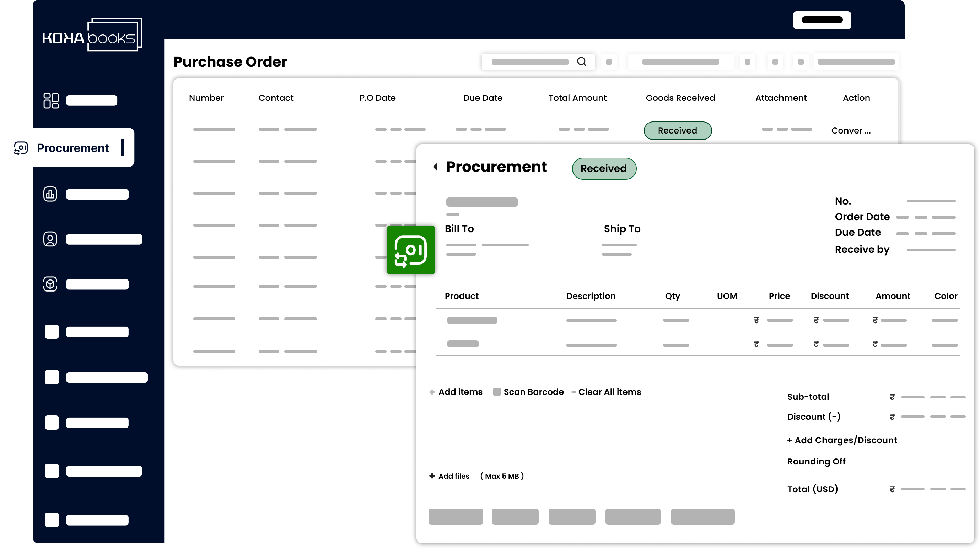The width and height of the screenshot is (980, 549).
Task: Toggle the Scan Barcode checkbox
Action: (496, 392)
